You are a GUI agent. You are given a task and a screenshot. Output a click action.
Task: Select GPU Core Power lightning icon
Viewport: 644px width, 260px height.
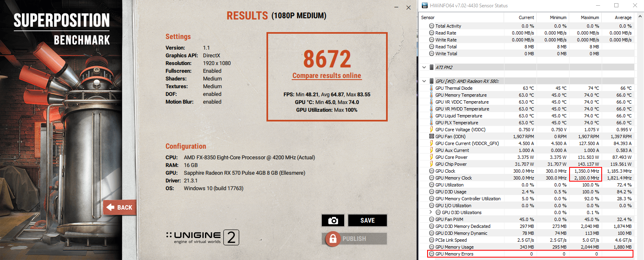pos(432,157)
